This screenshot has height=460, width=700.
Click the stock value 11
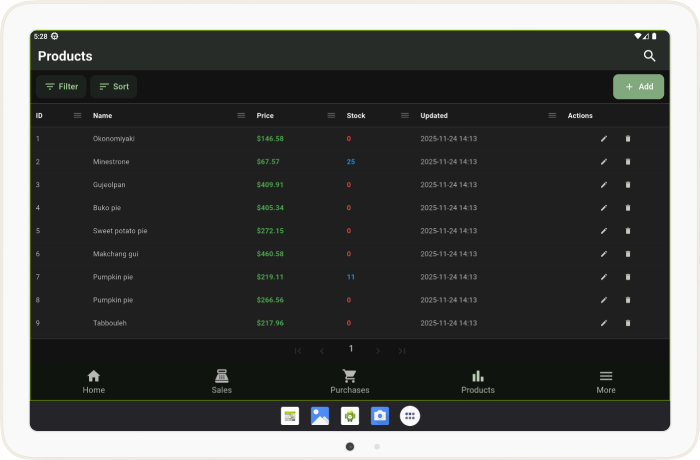point(351,277)
